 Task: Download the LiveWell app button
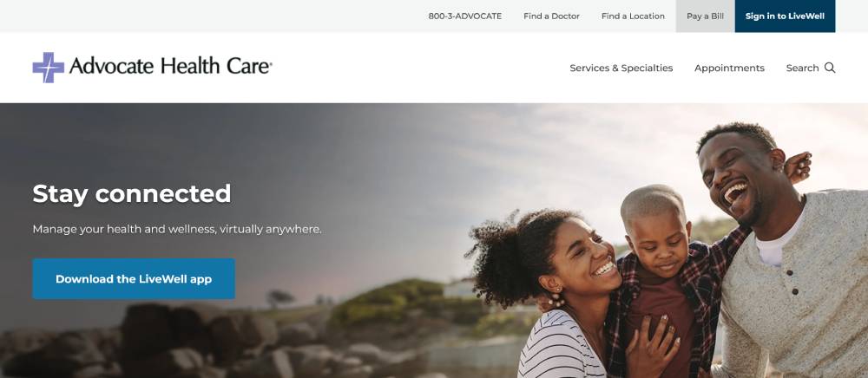tap(134, 279)
